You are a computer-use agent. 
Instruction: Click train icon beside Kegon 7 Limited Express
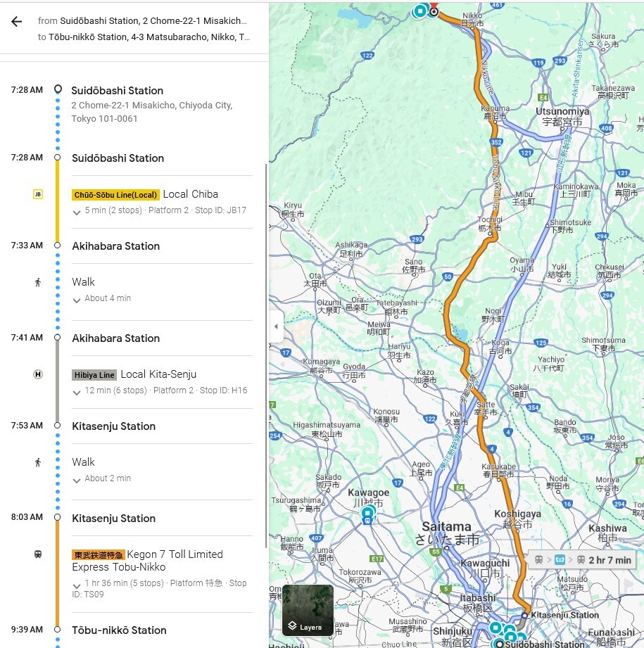click(x=37, y=554)
